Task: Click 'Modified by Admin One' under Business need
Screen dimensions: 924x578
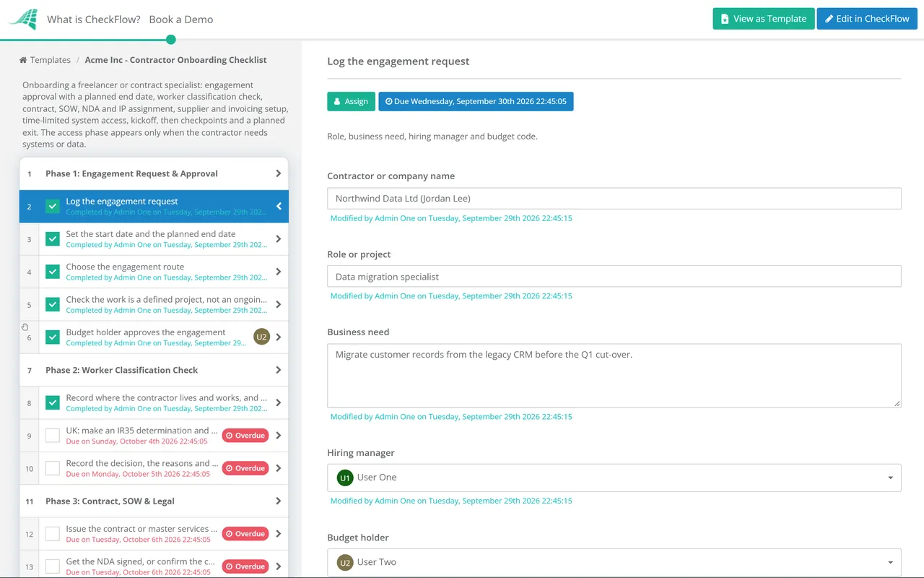Action: [x=451, y=416]
